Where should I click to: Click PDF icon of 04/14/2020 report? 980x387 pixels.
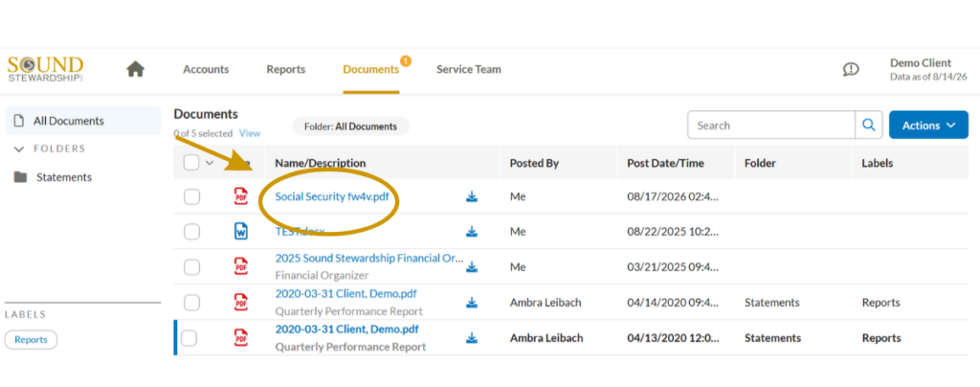pyautogui.click(x=240, y=302)
